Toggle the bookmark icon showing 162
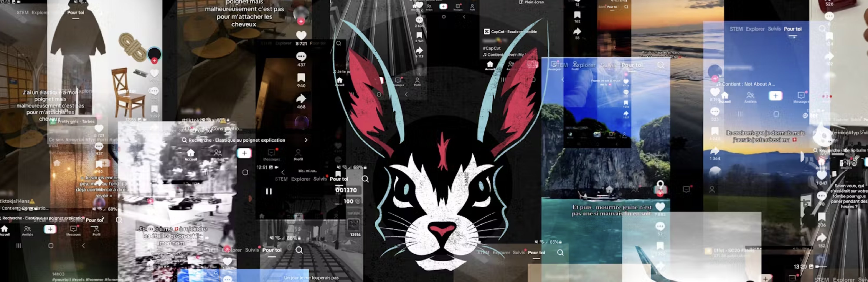Viewport: 868px width, 282px height. (577, 15)
